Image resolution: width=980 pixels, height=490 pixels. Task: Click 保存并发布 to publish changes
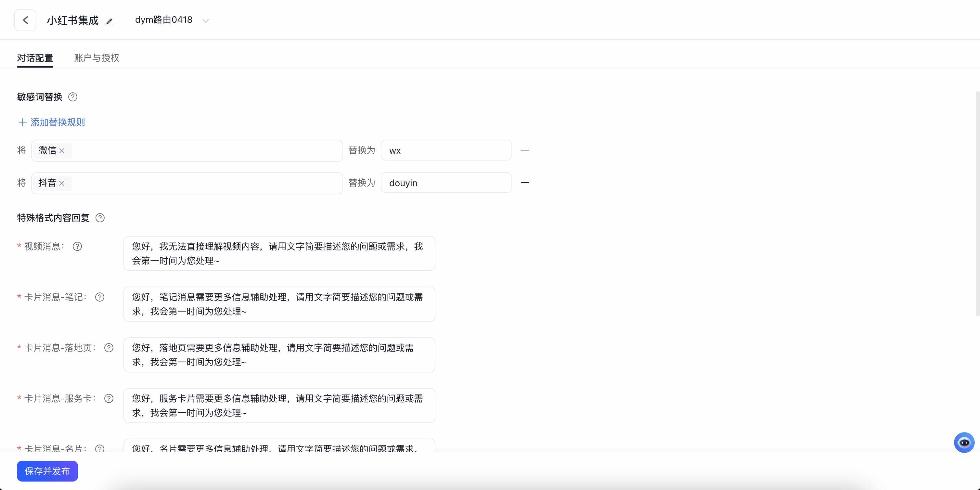pos(47,471)
